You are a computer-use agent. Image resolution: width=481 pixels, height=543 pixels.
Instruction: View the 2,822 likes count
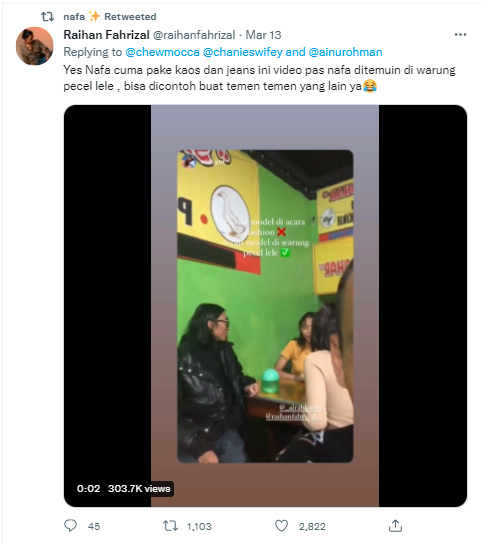point(312,526)
